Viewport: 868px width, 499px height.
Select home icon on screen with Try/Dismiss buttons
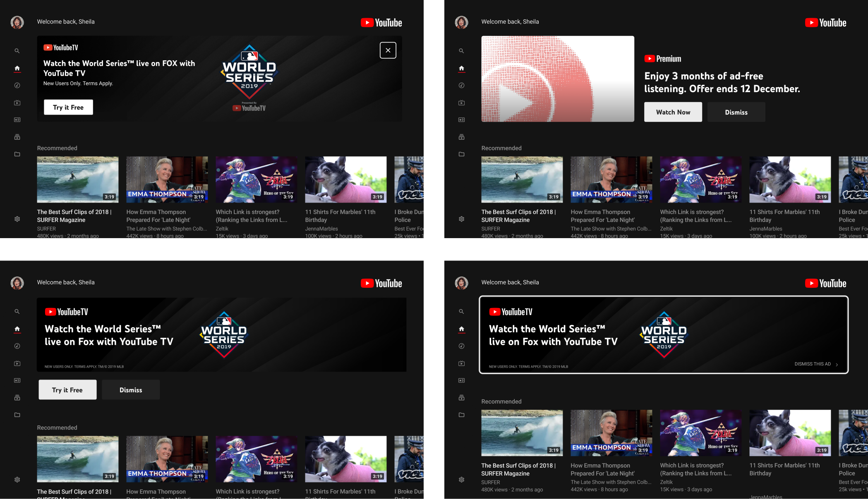[17, 329]
